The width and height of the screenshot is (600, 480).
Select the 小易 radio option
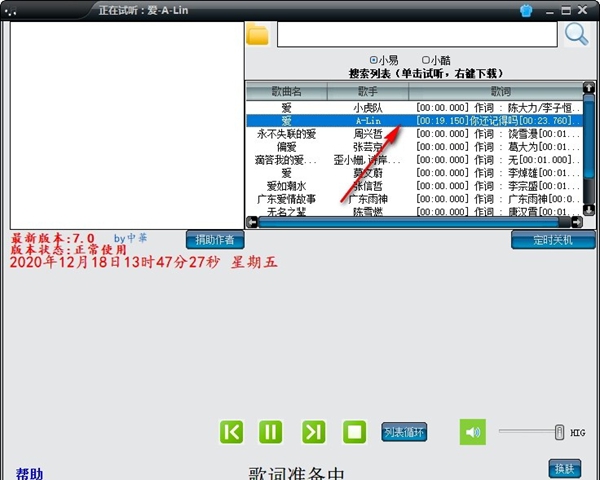click(384, 60)
